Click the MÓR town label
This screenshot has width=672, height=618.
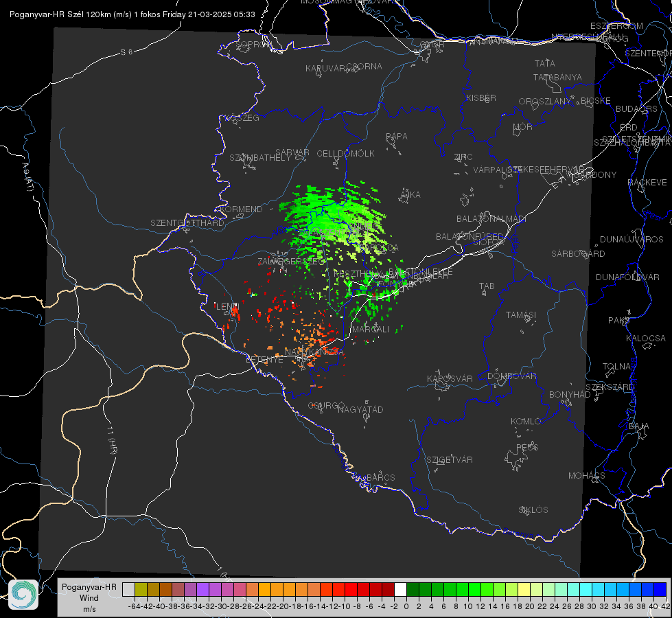(x=523, y=126)
